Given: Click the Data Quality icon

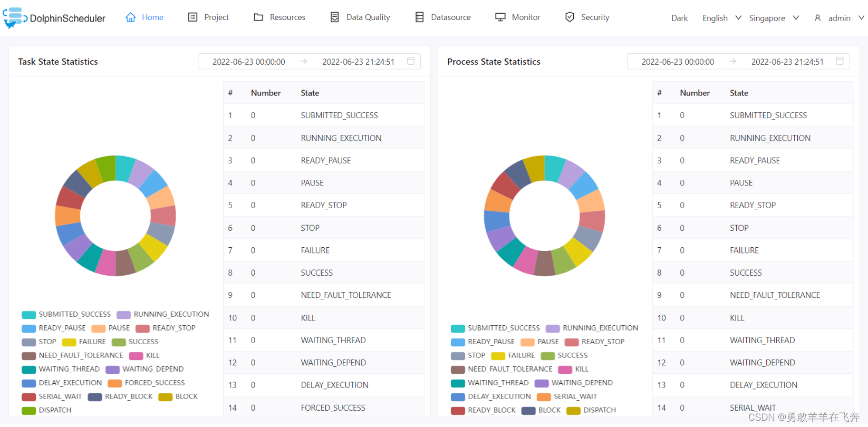Looking at the screenshot, I should click(x=335, y=17).
